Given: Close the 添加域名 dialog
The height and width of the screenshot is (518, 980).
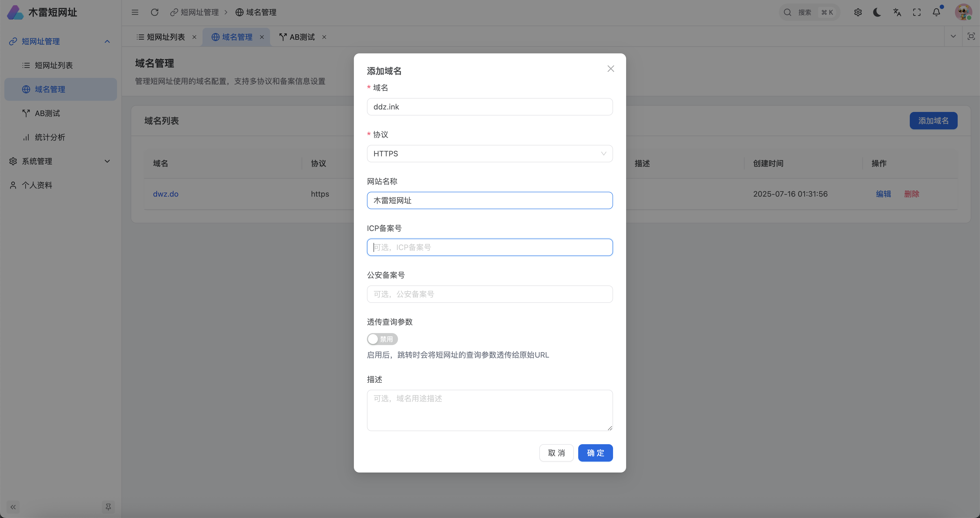Looking at the screenshot, I should coord(611,69).
